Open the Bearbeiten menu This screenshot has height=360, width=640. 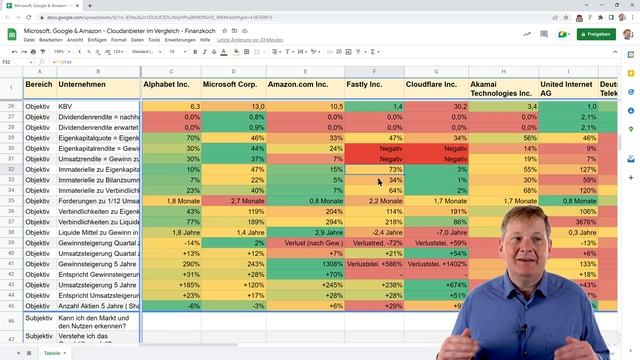pos(51,40)
